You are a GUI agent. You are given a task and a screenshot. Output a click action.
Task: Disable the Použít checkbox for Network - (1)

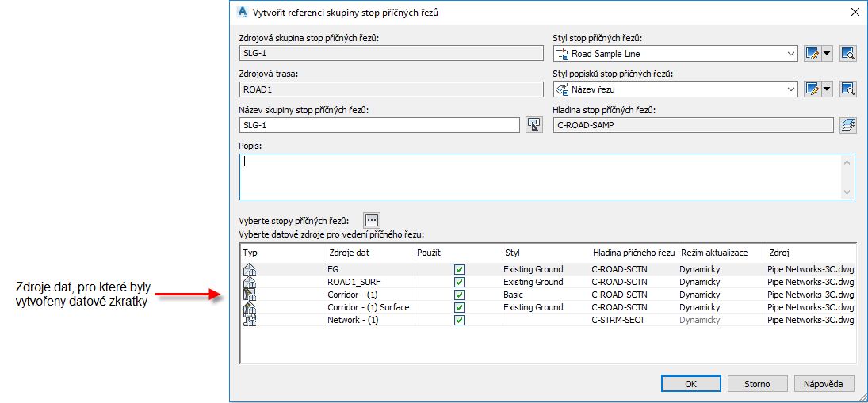pos(459,320)
